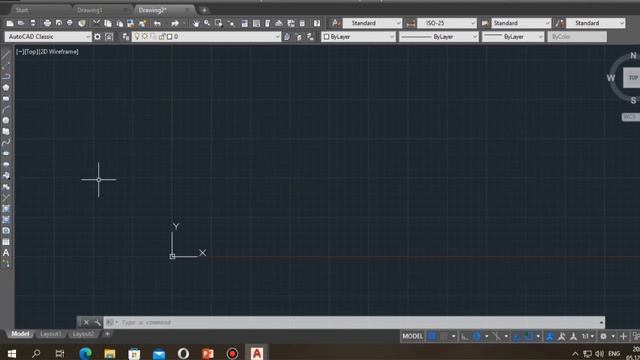Click the Copy icon in standard toolbar
Image resolution: width=640 pixels, height=360 pixels.
(x=108, y=23)
